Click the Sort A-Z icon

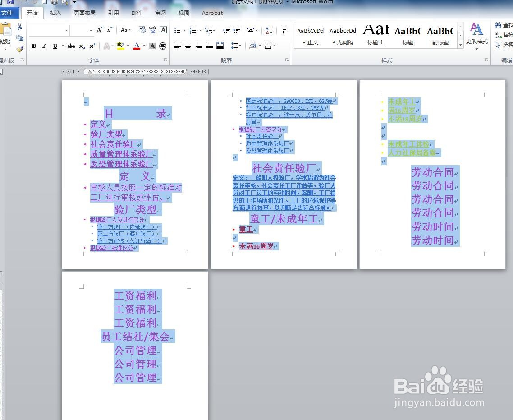(x=269, y=30)
